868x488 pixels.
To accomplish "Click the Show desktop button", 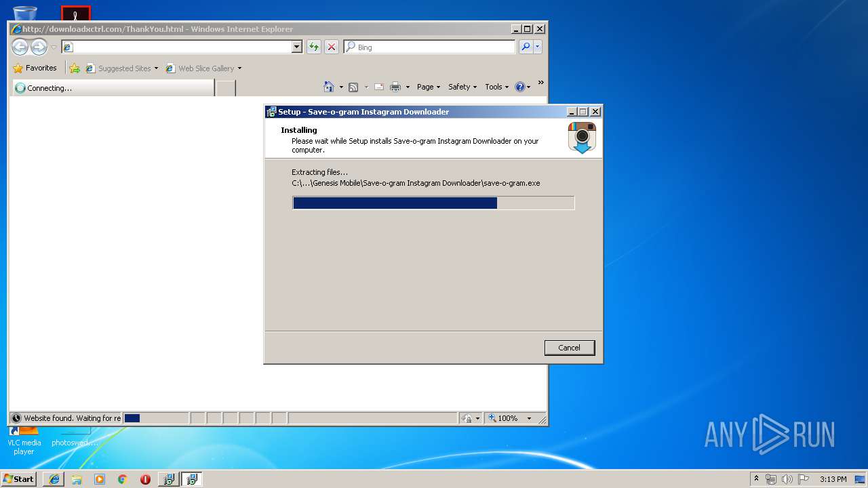I will (x=861, y=479).
